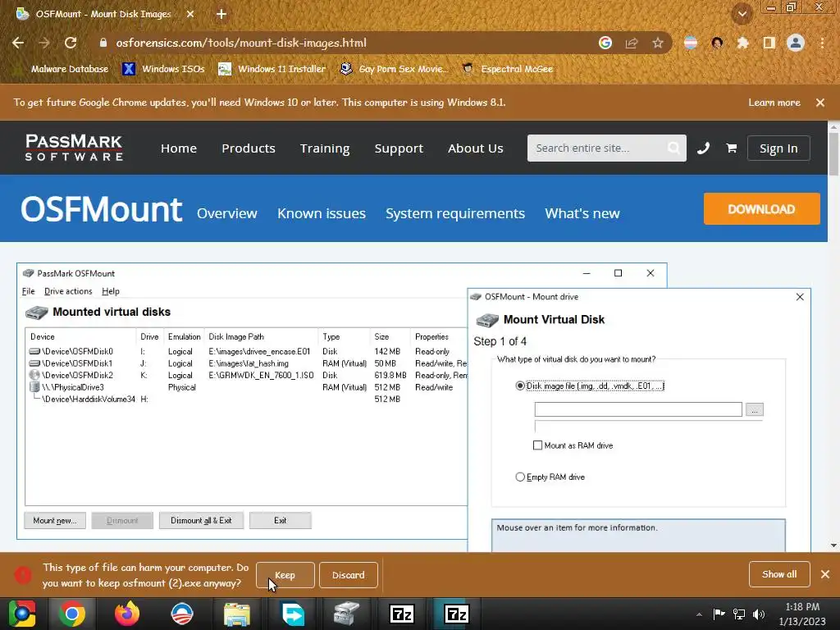Toggle the Chrome side panel icon
Viewport: 840px width, 630px height.
tap(769, 43)
